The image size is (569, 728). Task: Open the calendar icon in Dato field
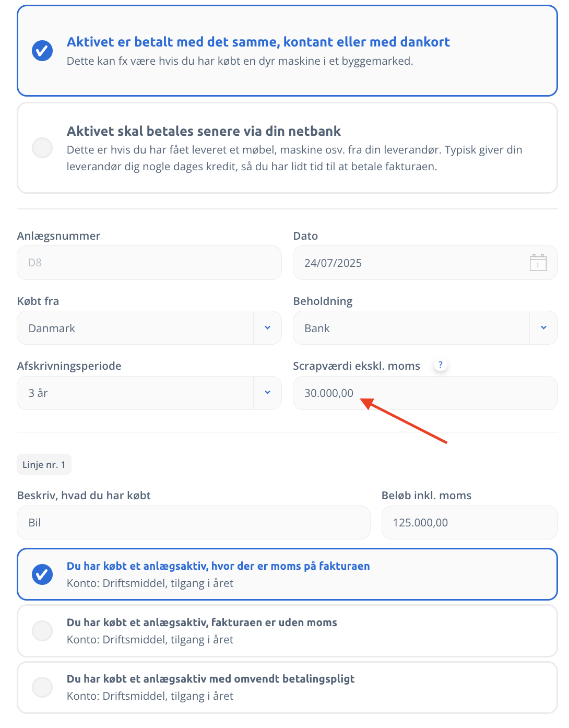[538, 263]
